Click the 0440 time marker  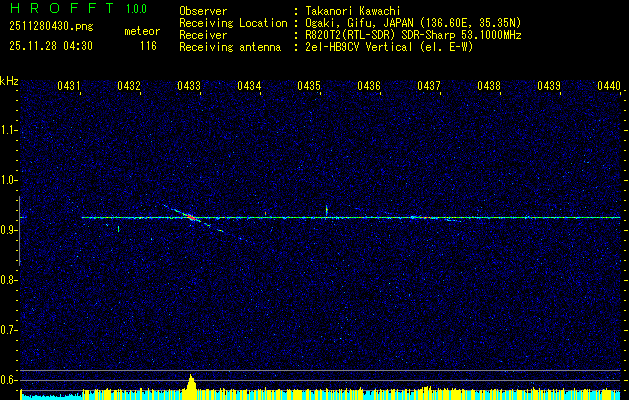[x=608, y=86]
